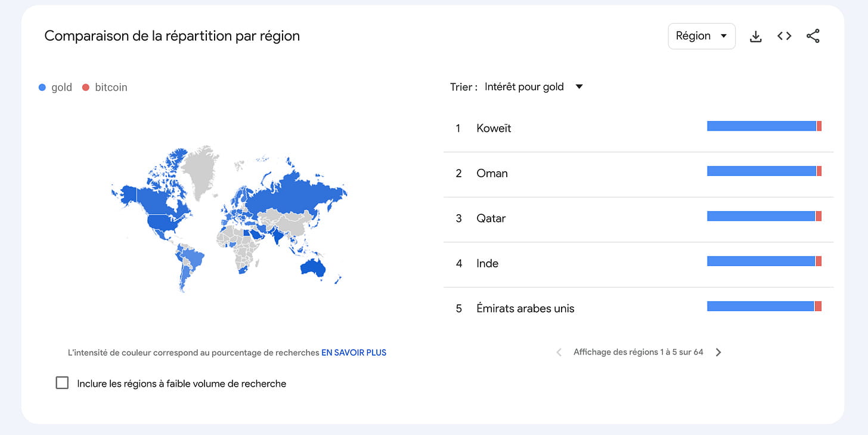Click the sort dropdown arrow

coord(579,87)
